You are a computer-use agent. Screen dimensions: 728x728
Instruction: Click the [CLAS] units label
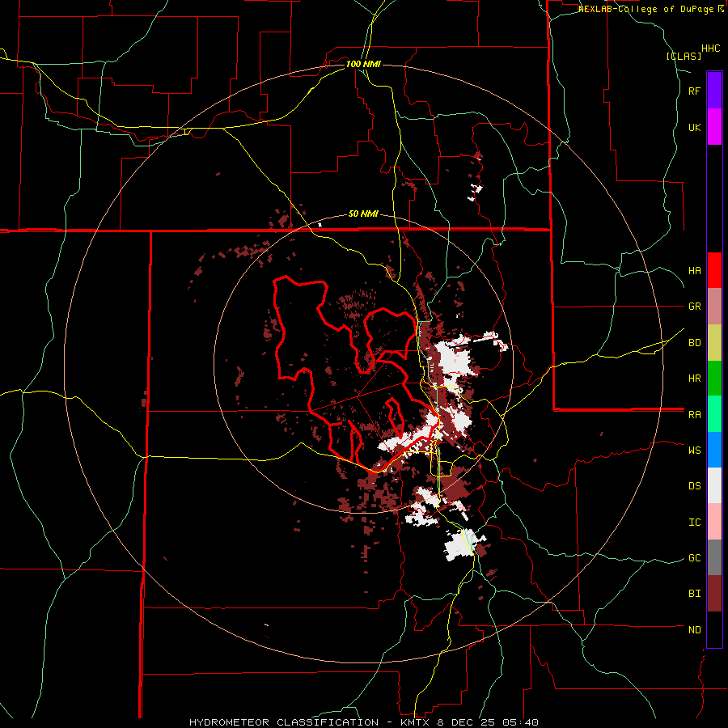tap(684, 56)
